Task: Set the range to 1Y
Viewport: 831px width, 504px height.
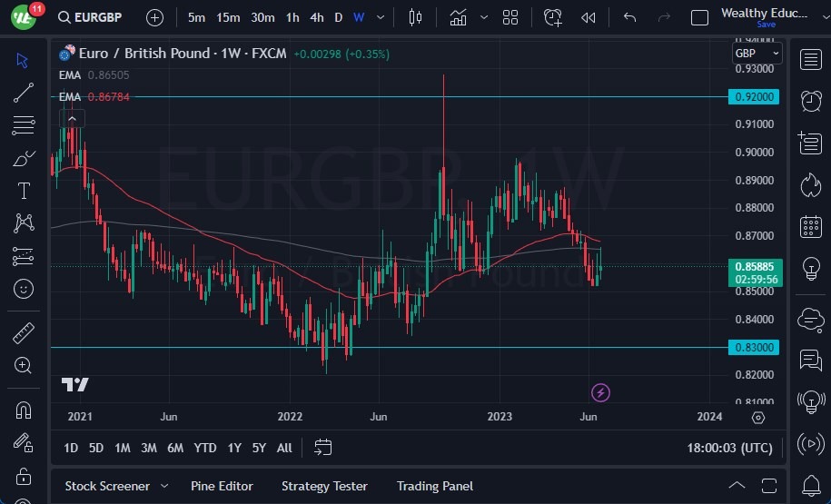Action: click(x=234, y=448)
